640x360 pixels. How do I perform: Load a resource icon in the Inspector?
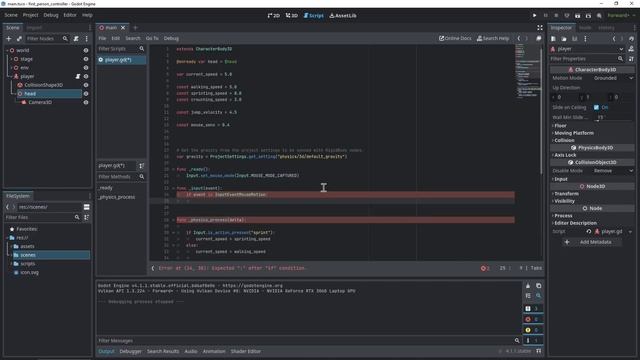[564, 38]
